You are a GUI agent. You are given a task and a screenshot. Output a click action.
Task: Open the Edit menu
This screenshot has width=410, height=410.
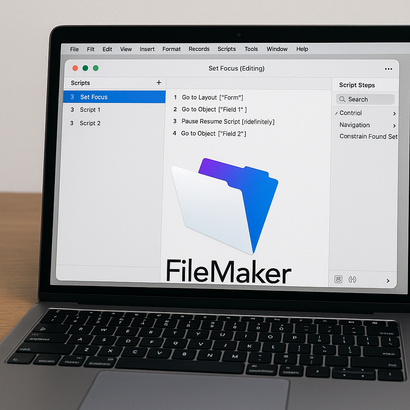(x=107, y=49)
